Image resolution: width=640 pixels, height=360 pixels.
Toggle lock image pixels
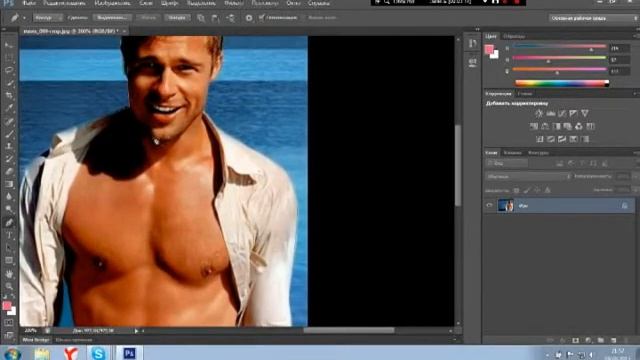tap(527, 190)
